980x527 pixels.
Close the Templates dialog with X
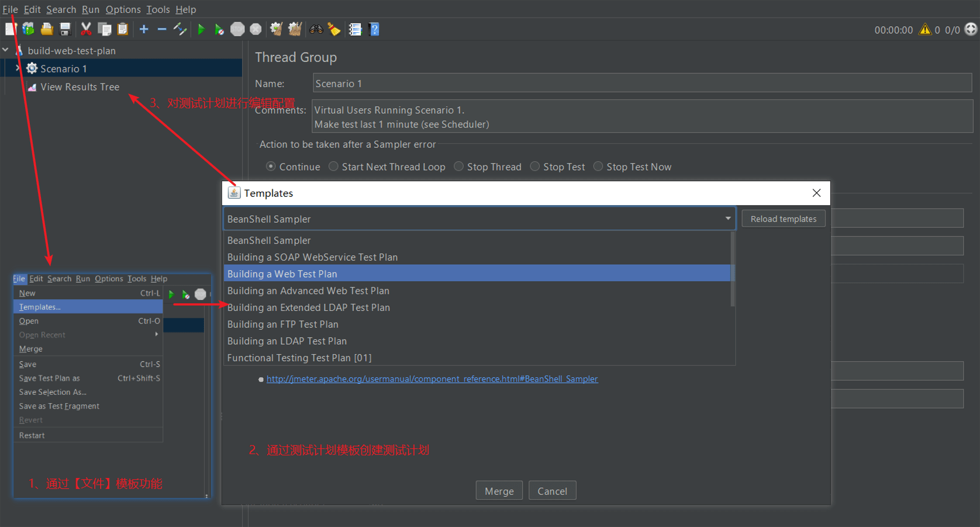point(816,193)
